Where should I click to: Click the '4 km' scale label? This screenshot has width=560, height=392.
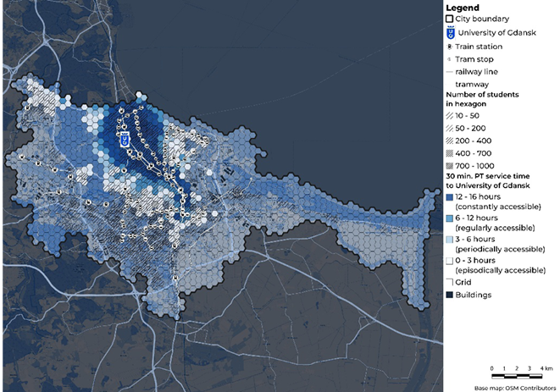(x=546, y=368)
